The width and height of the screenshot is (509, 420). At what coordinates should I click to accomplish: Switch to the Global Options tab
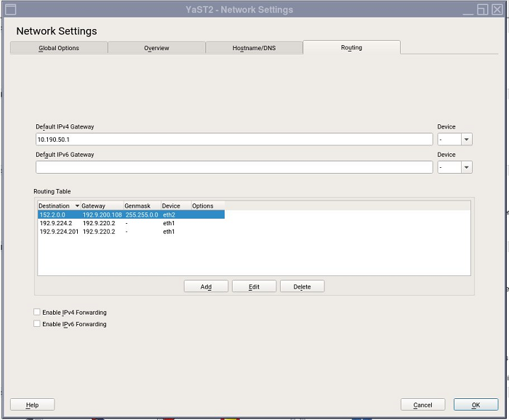click(x=59, y=48)
